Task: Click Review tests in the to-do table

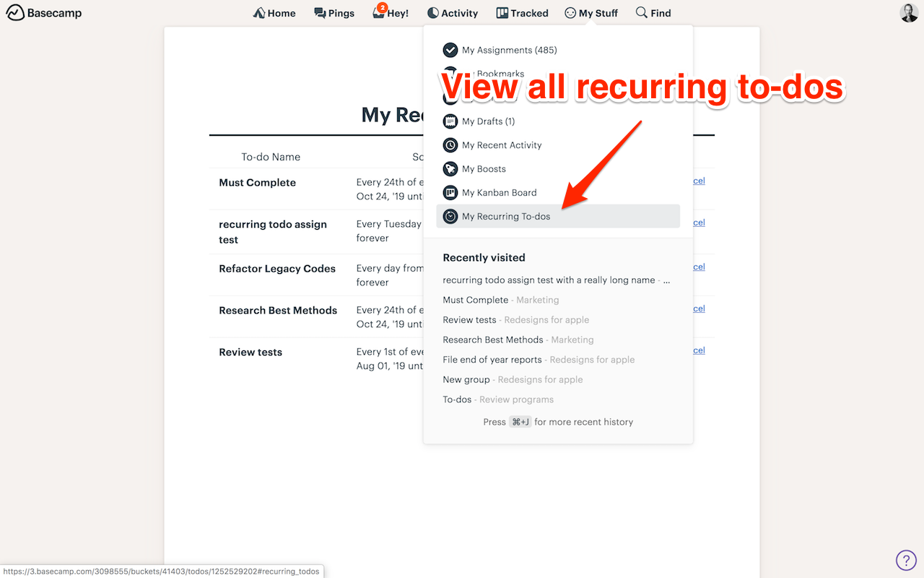Action: [x=250, y=353]
